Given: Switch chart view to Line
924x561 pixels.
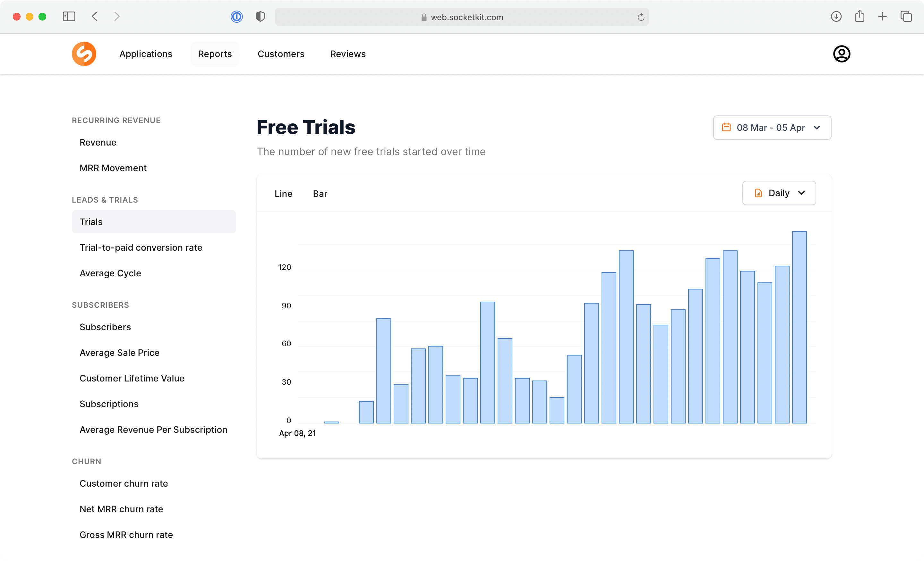Looking at the screenshot, I should 283,193.
